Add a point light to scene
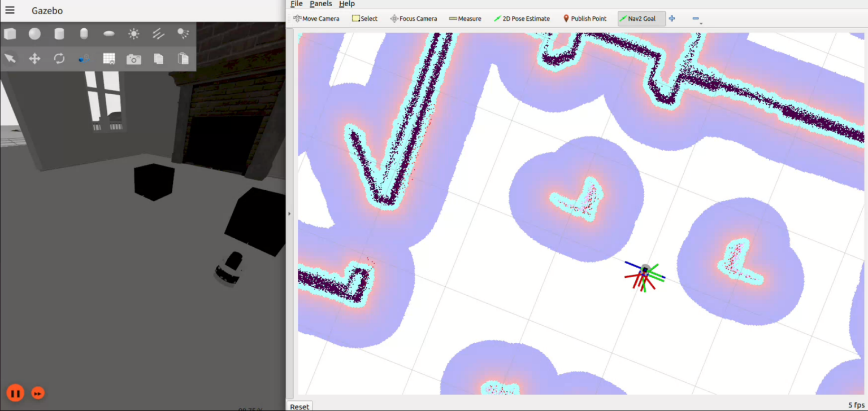This screenshot has height=411, width=868. coord(134,34)
